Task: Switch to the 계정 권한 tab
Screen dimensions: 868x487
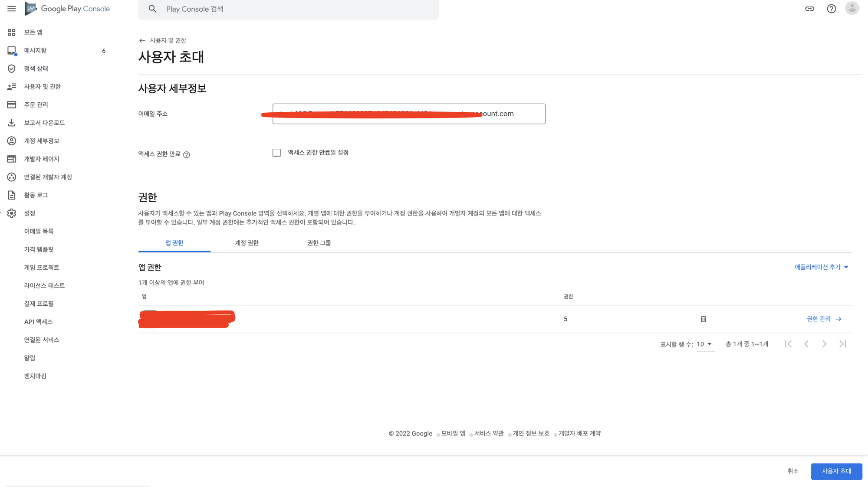Action: point(247,243)
